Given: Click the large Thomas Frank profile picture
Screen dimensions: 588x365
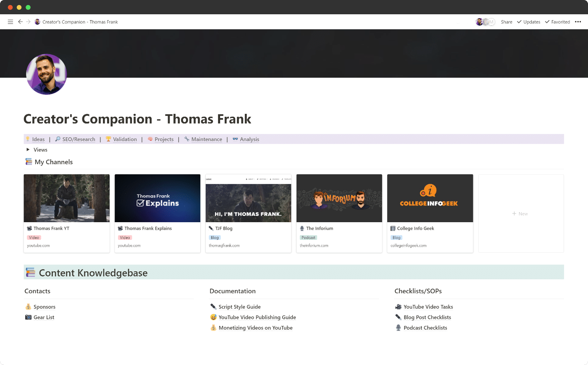Looking at the screenshot, I should [x=47, y=74].
